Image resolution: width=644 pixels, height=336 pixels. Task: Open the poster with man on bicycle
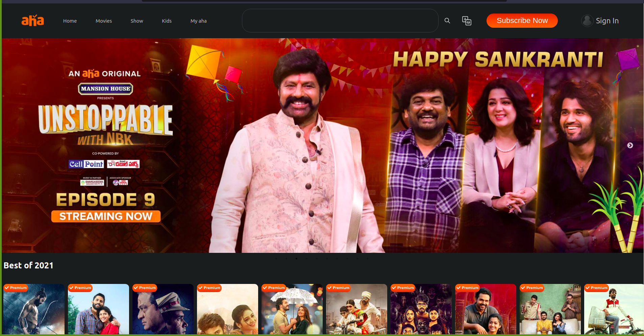tap(614, 311)
